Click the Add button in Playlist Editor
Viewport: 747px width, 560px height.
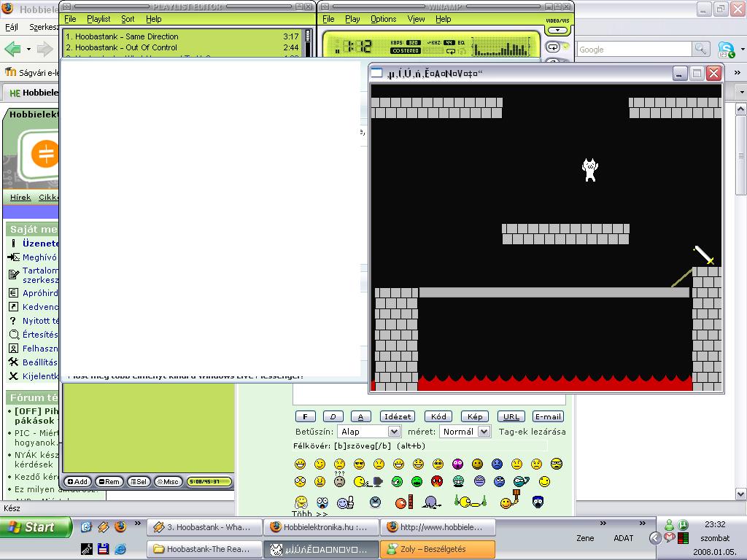pos(77,481)
